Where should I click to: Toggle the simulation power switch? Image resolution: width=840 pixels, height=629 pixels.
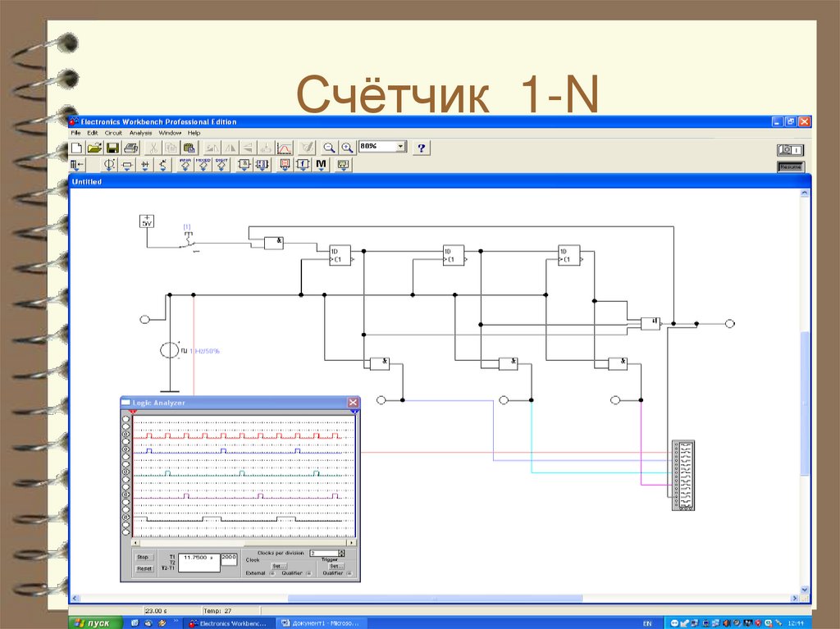[791, 149]
